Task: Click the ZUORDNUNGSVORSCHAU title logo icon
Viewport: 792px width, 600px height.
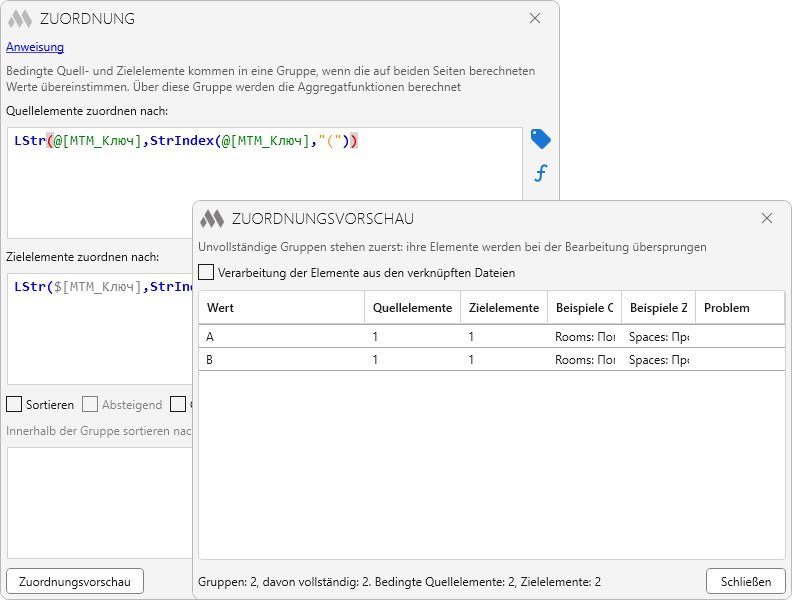Action: [212, 219]
